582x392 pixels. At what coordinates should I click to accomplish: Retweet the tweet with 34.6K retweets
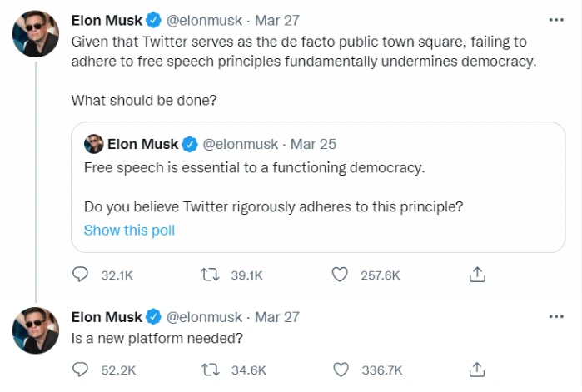[x=212, y=370]
